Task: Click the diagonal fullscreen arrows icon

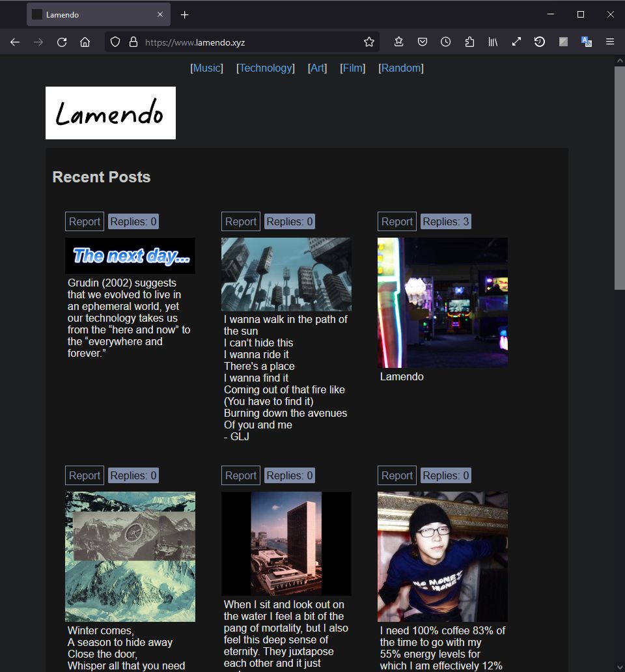Action: [x=516, y=42]
